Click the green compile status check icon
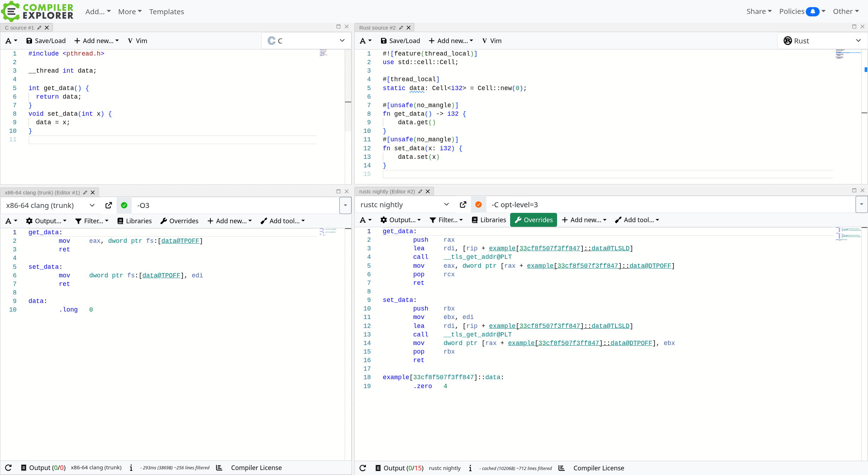The height and width of the screenshot is (475, 868). tap(124, 205)
